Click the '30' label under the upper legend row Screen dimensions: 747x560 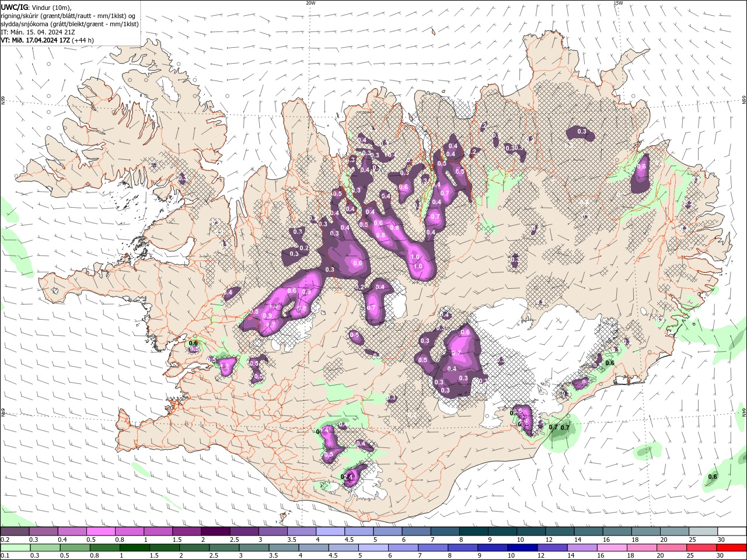click(721, 540)
